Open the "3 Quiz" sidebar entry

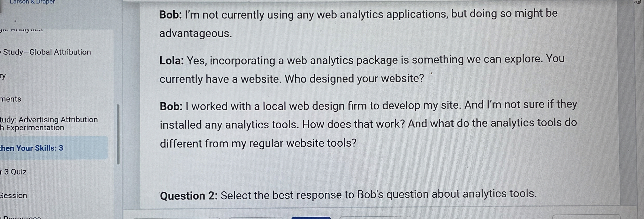[13, 172]
